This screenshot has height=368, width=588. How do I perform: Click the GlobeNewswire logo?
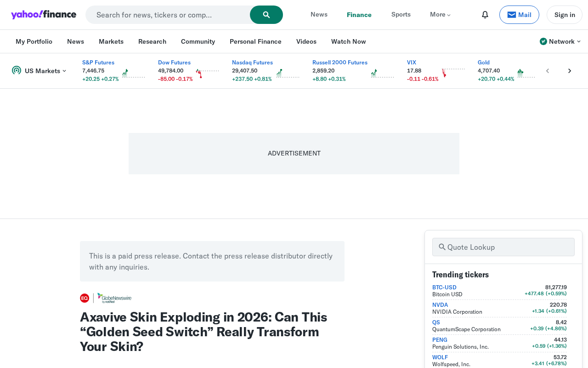pyautogui.click(x=114, y=298)
